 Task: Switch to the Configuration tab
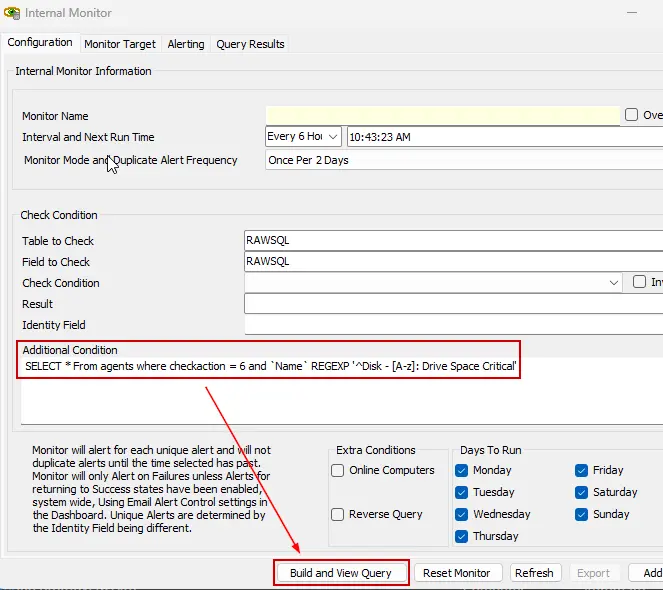click(40, 43)
